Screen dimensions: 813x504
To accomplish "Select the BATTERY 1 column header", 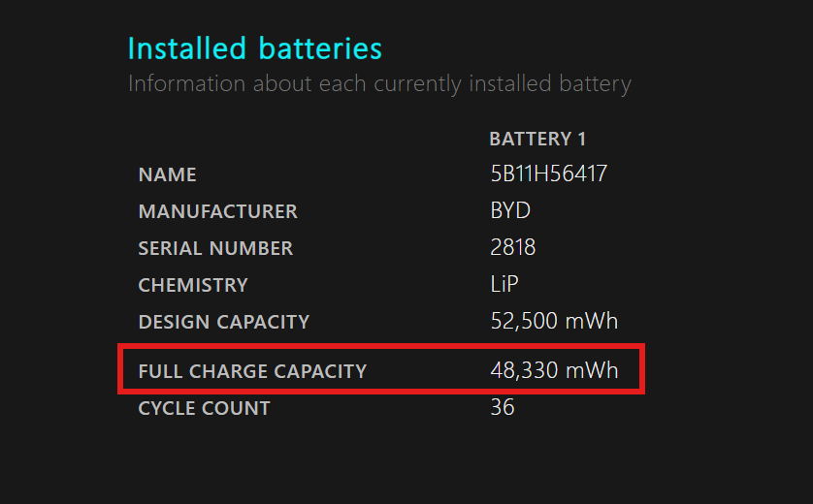I will (537, 139).
